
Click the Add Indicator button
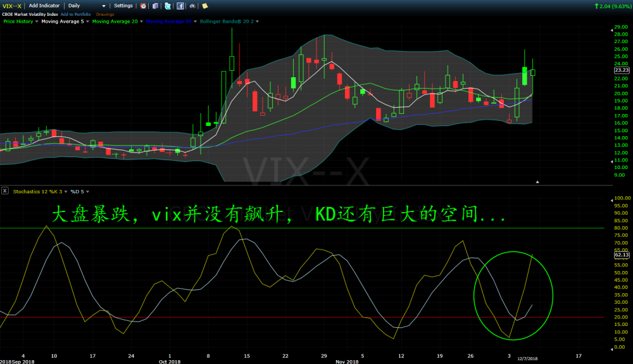click(44, 6)
